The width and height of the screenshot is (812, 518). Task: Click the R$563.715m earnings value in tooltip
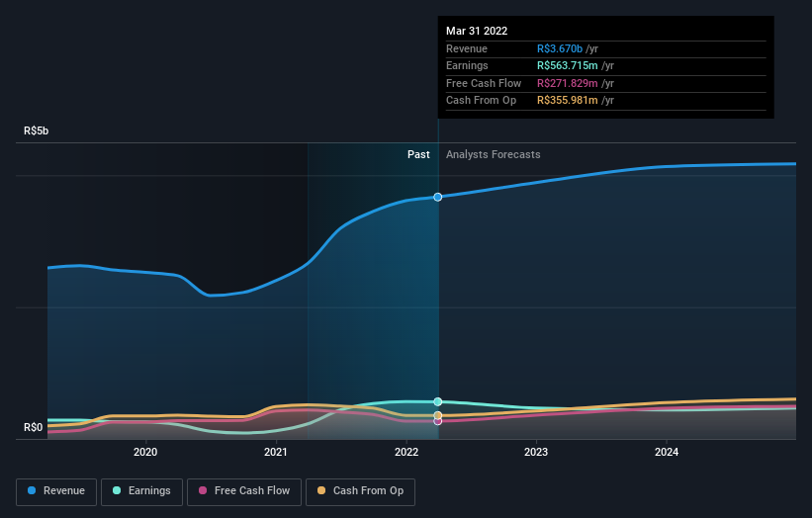pos(568,65)
